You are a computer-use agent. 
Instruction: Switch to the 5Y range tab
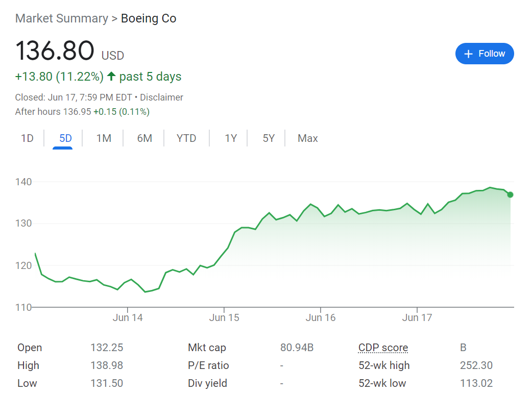click(269, 138)
